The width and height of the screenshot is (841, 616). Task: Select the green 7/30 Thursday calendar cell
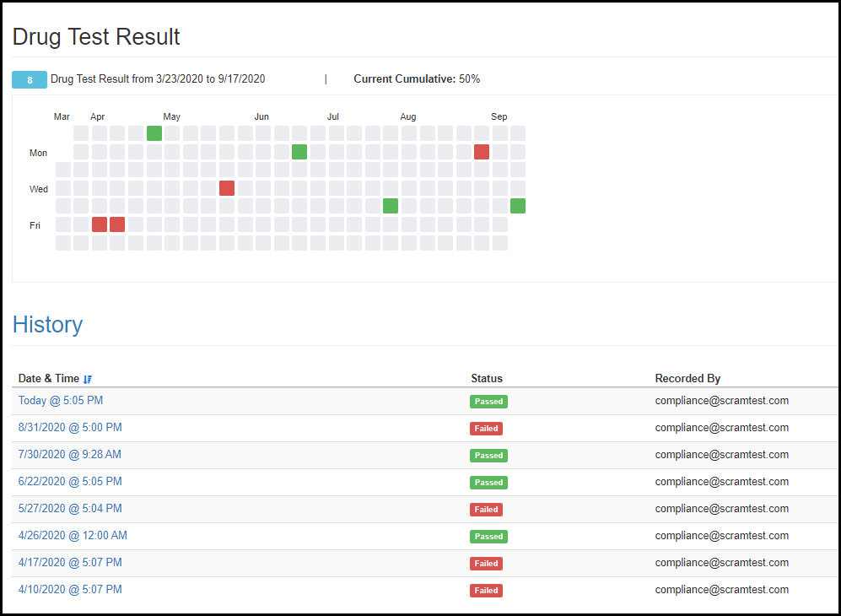pyautogui.click(x=391, y=206)
